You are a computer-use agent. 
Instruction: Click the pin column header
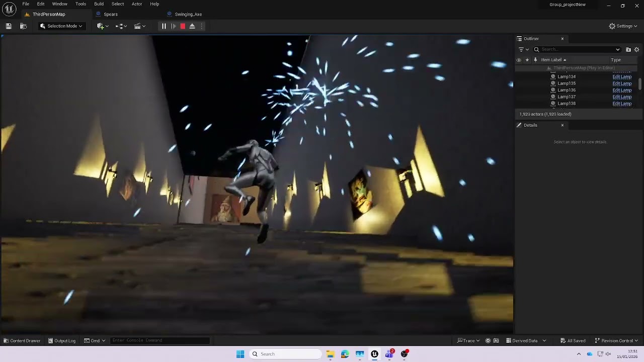535,60
